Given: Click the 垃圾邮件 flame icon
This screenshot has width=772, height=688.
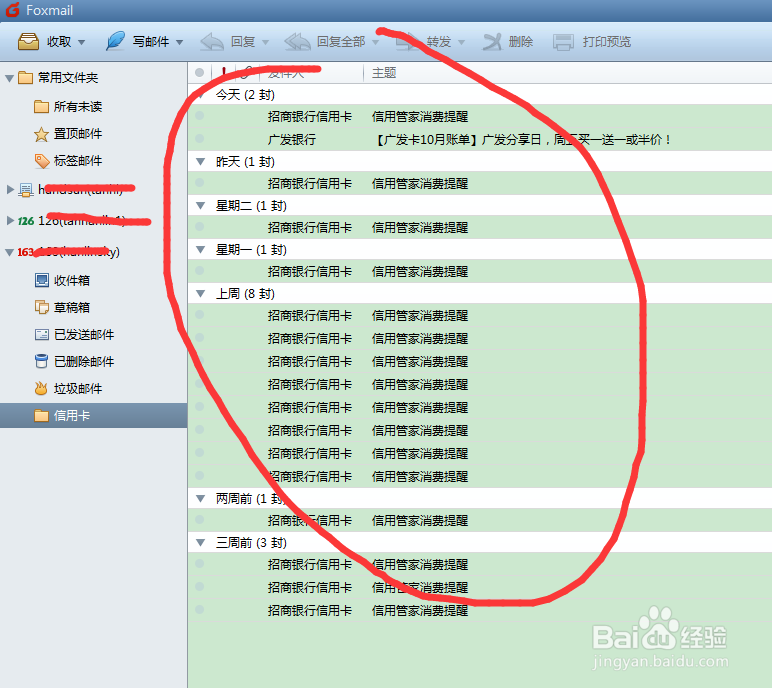Looking at the screenshot, I should coord(41,389).
